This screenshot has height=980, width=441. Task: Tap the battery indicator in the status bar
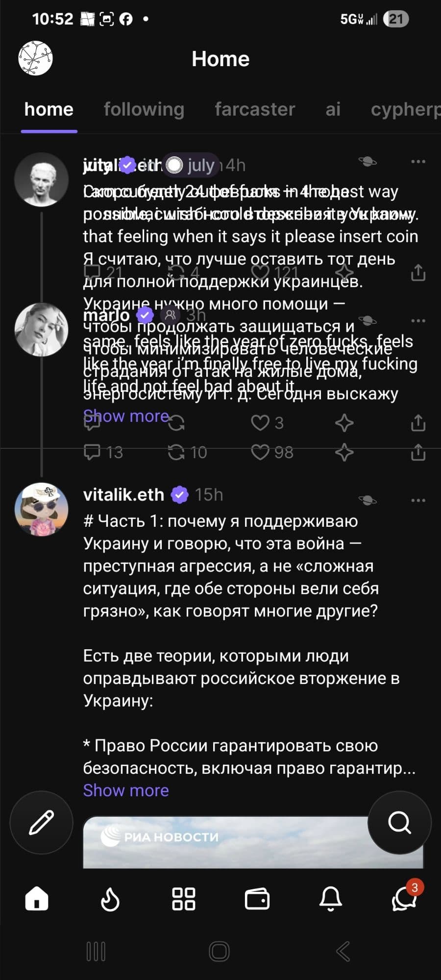pos(395,20)
